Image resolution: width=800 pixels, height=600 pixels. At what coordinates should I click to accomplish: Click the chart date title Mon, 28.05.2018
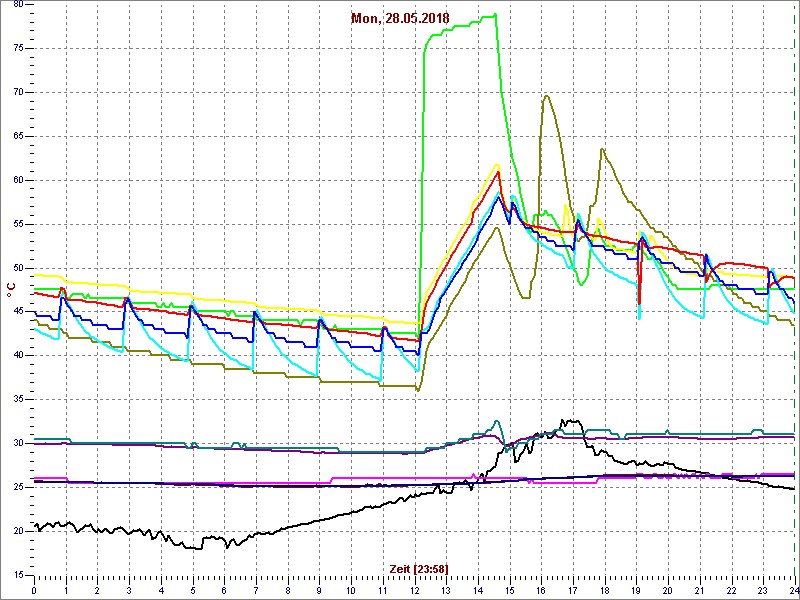coord(400,18)
